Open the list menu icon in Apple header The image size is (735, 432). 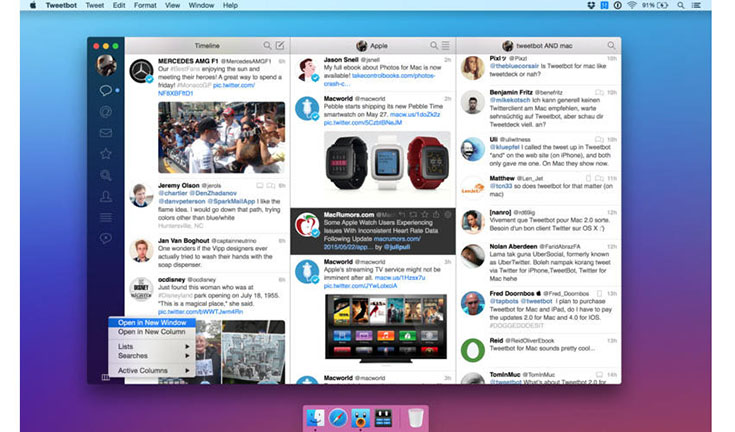tap(446, 45)
